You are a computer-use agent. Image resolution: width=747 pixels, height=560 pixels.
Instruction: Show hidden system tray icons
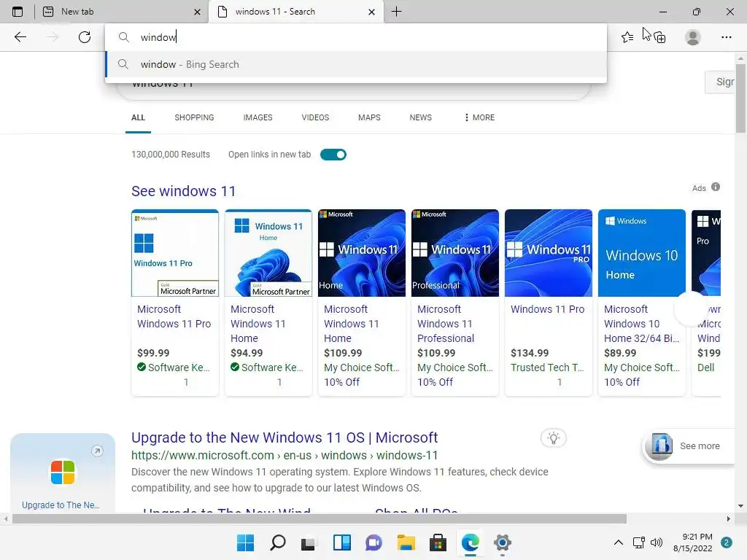619,542
